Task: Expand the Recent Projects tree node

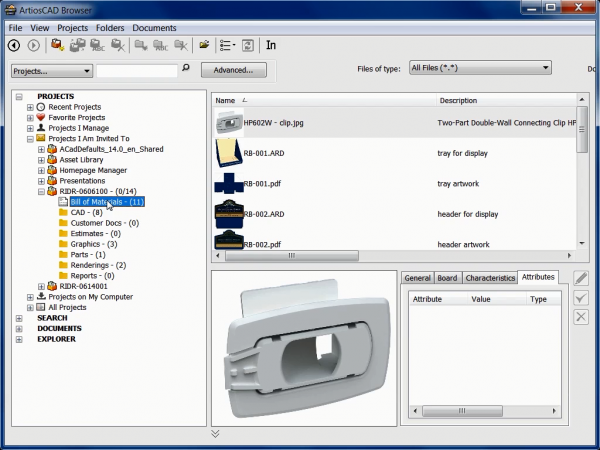Action: pos(31,106)
